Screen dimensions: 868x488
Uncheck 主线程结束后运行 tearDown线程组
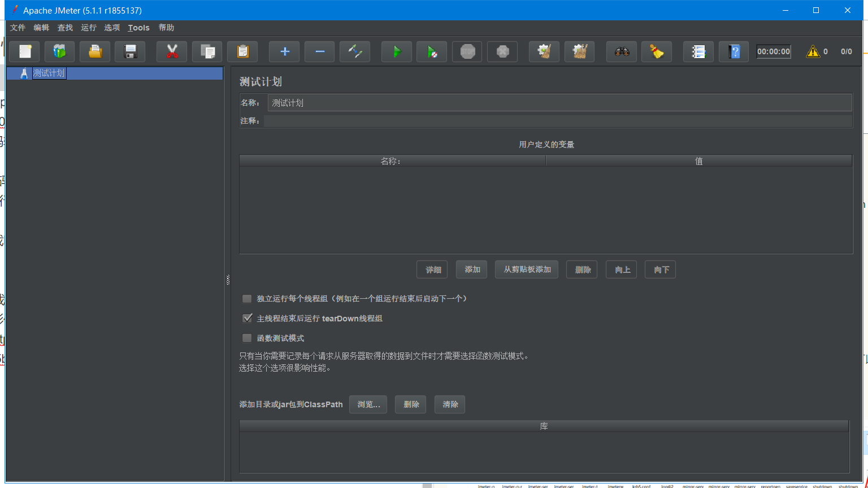(x=247, y=319)
